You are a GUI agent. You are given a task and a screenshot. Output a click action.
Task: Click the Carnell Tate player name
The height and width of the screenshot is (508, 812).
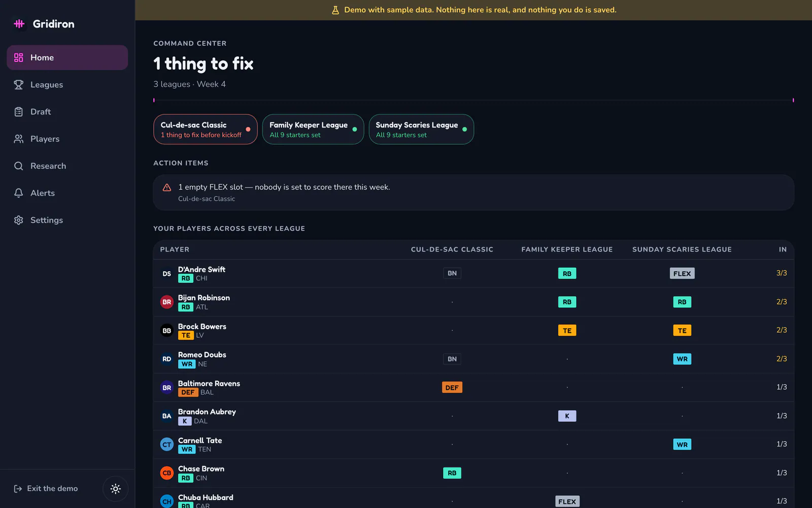point(200,440)
